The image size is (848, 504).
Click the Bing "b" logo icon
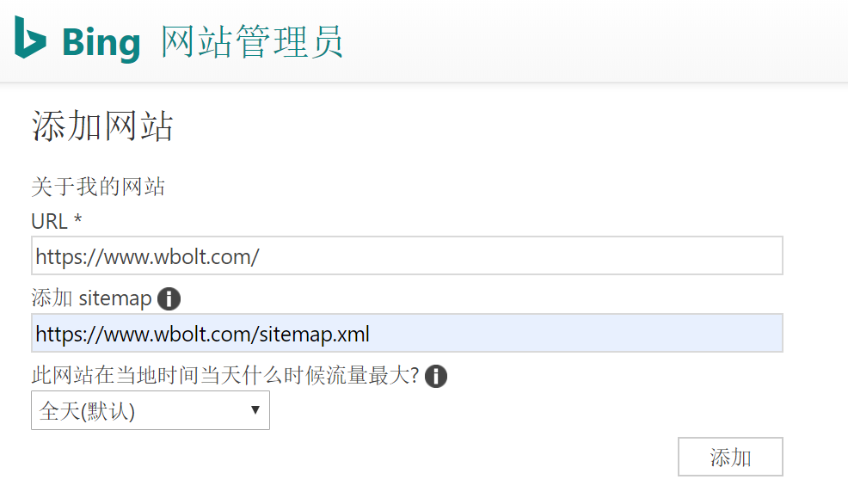pos(30,39)
